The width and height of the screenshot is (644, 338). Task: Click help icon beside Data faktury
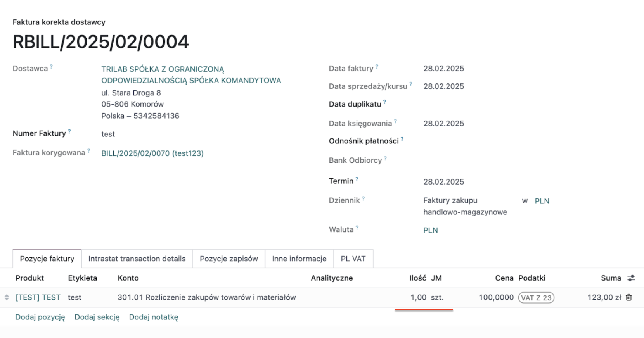[377, 67]
